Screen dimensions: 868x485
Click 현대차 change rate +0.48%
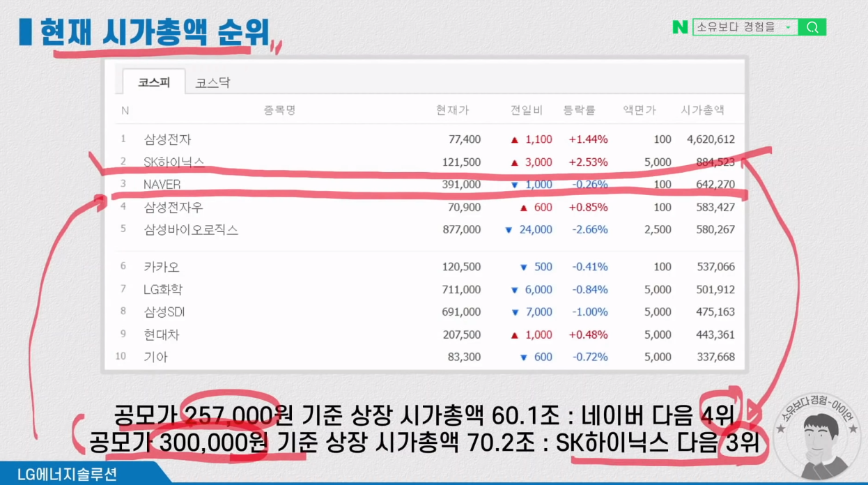pyautogui.click(x=589, y=334)
